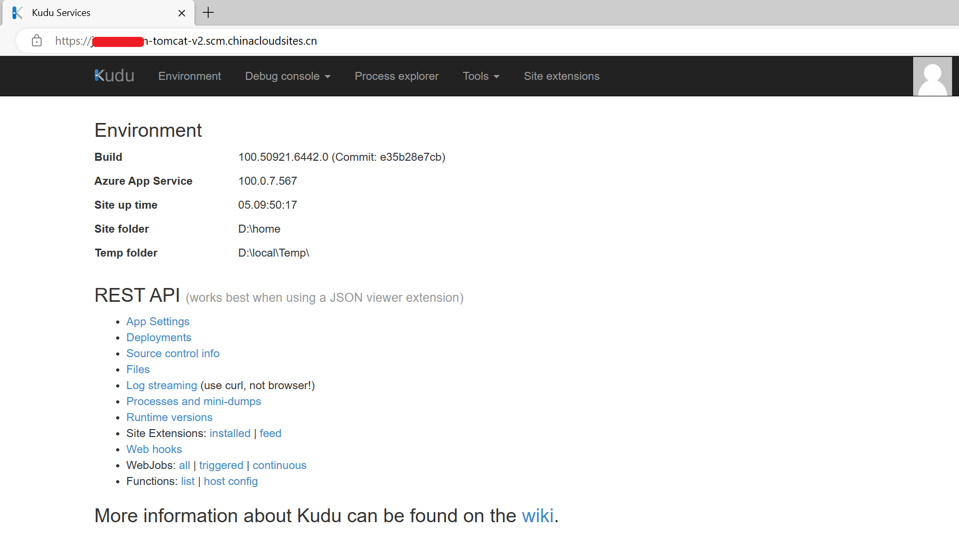This screenshot has height=560, width=959.
Task: Expand the Tools dropdown menu
Action: pyautogui.click(x=481, y=76)
